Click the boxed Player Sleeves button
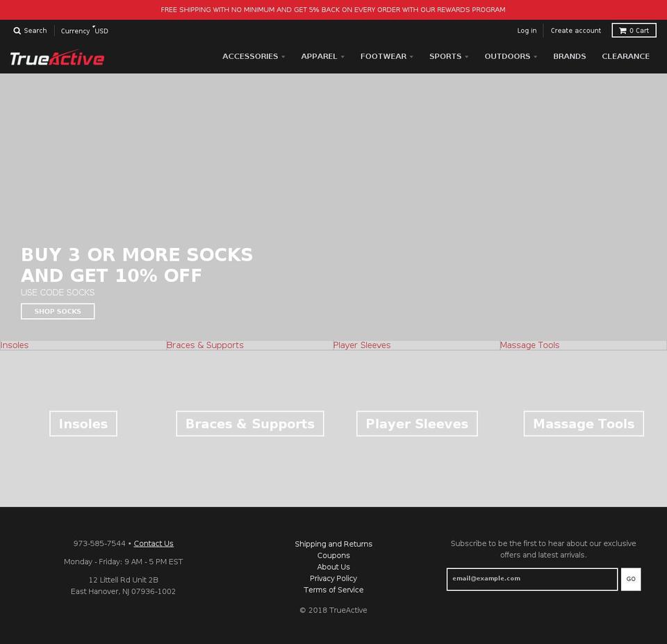 (417, 424)
